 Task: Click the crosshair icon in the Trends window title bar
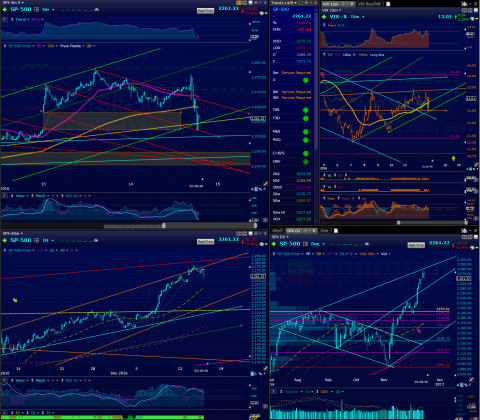tap(306, 3)
